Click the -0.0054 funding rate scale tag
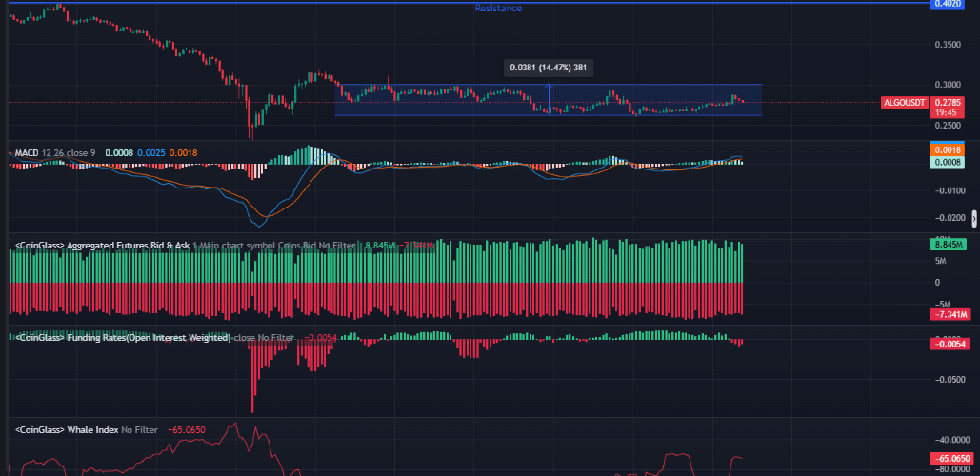The width and height of the screenshot is (980, 476). point(947,344)
